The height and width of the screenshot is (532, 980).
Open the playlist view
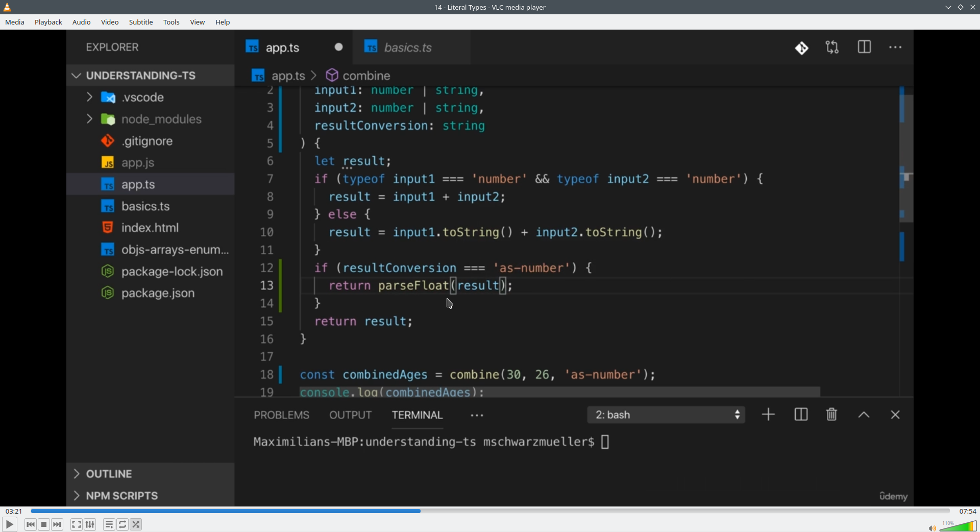coord(109,524)
